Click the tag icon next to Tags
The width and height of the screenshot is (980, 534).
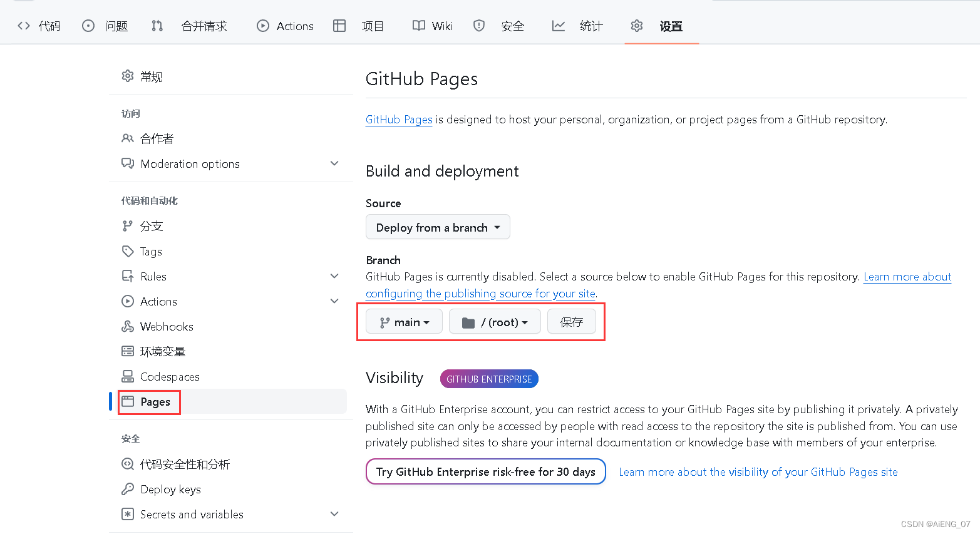[128, 251]
